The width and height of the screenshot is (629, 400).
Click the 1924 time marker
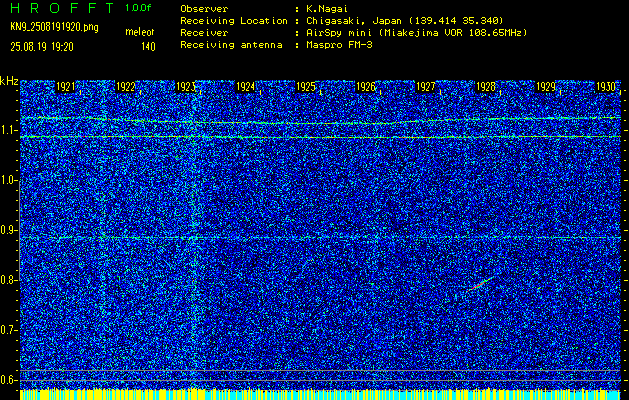pyautogui.click(x=246, y=87)
